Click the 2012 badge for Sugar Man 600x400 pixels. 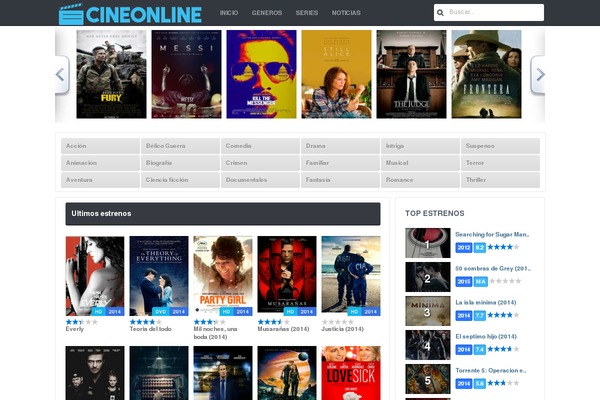click(464, 247)
